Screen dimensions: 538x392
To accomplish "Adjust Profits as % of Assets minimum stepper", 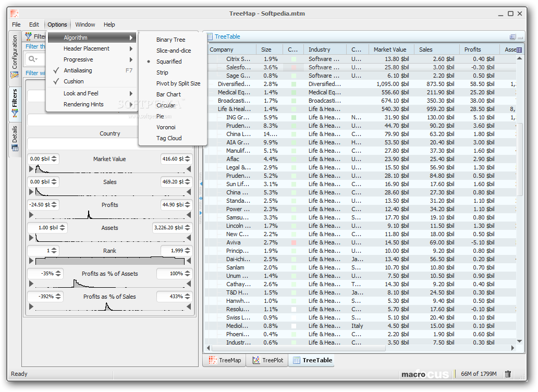I will tap(58, 274).
